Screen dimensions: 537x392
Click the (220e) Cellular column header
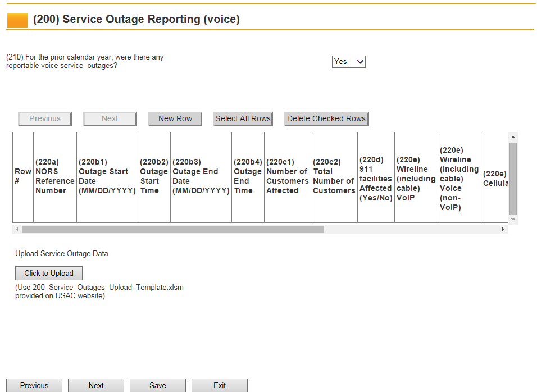pos(495,179)
